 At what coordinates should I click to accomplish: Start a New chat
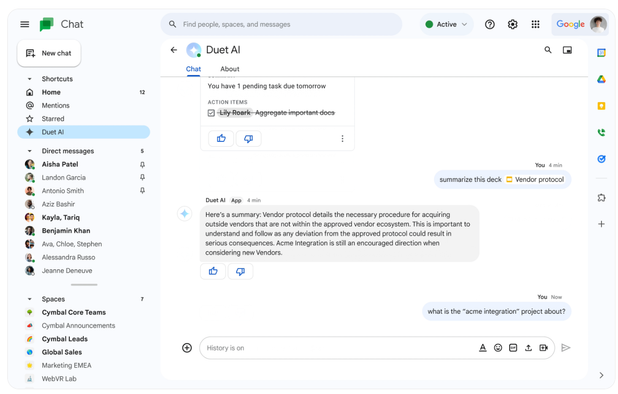point(49,53)
